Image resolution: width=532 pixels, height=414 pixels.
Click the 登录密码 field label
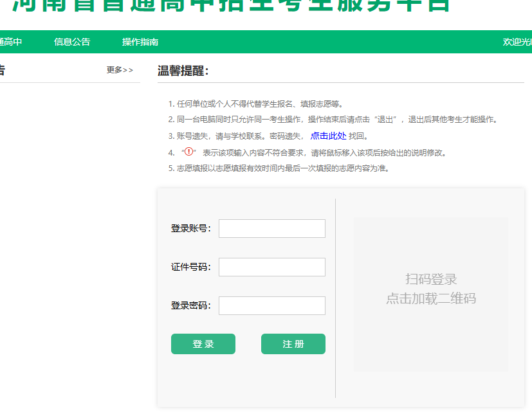pyautogui.click(x=190, y=305)
